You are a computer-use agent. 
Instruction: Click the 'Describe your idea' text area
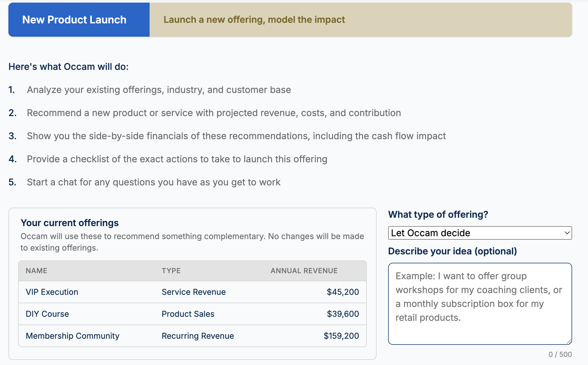coord(480,303)
